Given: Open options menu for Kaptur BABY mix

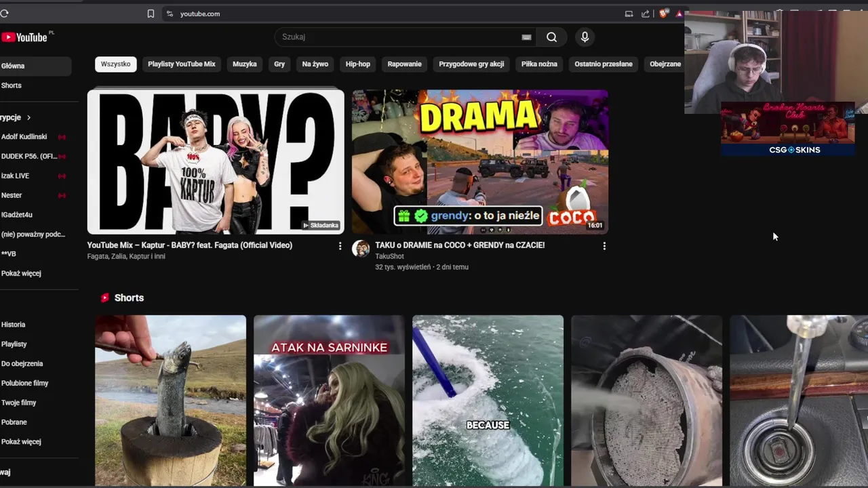Looking at the screenshot, I should pos(340,246).
